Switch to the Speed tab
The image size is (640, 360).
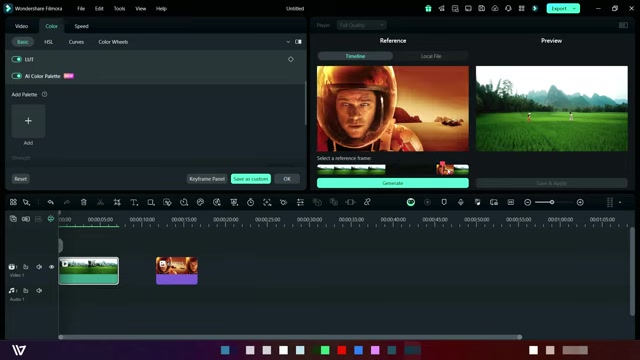tap(81, 26)
